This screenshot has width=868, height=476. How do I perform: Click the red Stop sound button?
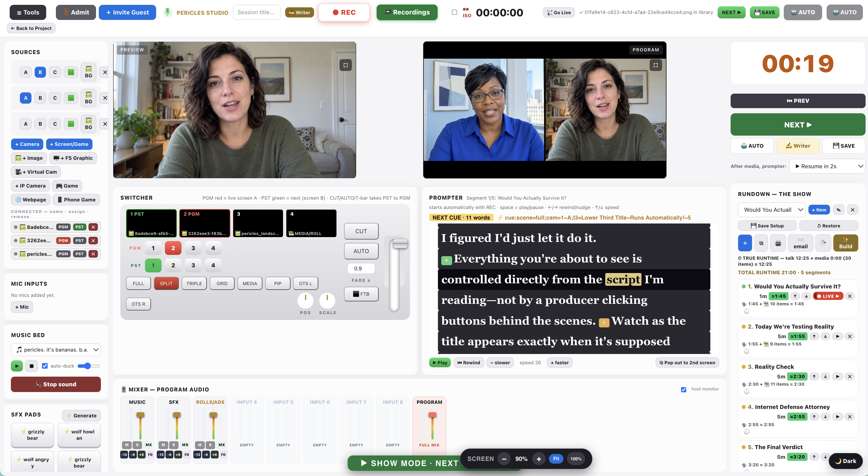[x=56, y=384]
